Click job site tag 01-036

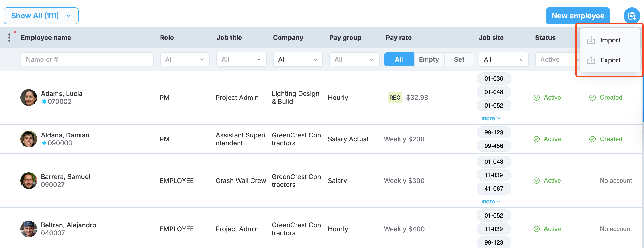coord(494,78)
